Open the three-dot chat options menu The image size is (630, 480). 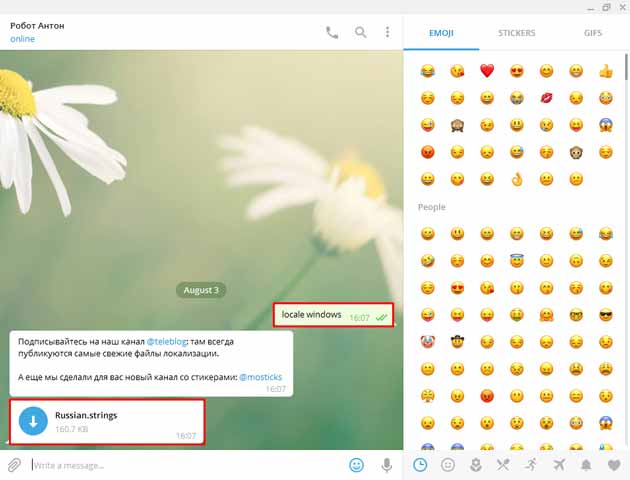[x=387, y=32]
